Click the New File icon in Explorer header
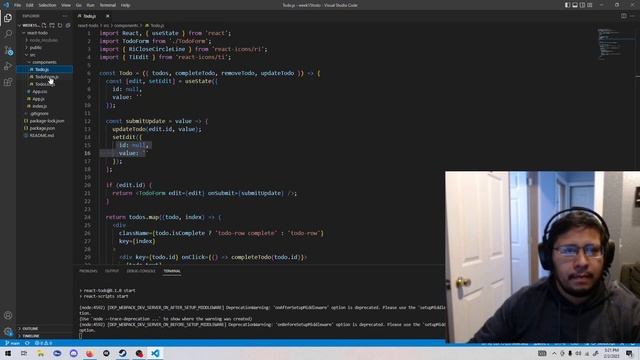Screen dimensions: 640x360 (x=44, y=25)
